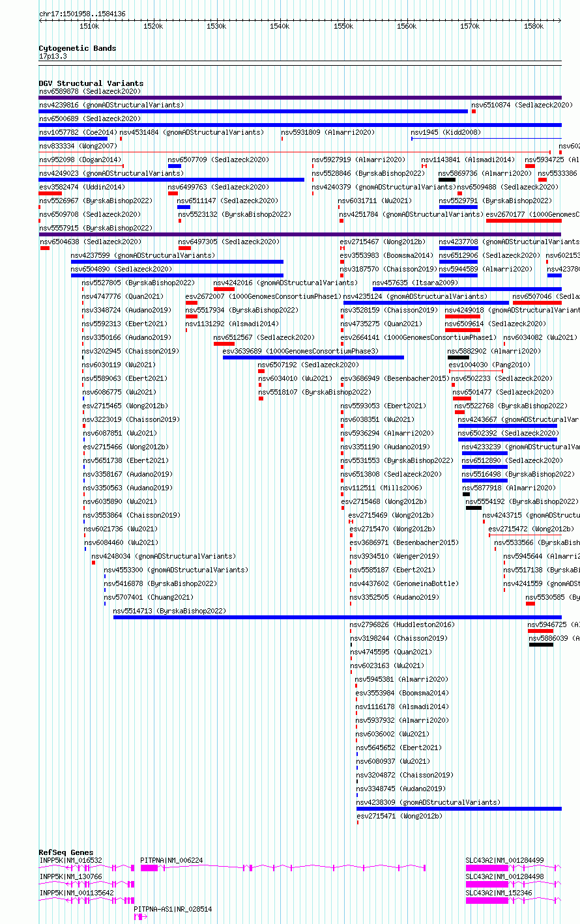This screenshot has height=924, width=580.
Task: Open the Cytogenetic Bands track title
Action: [x=78, y=48]
